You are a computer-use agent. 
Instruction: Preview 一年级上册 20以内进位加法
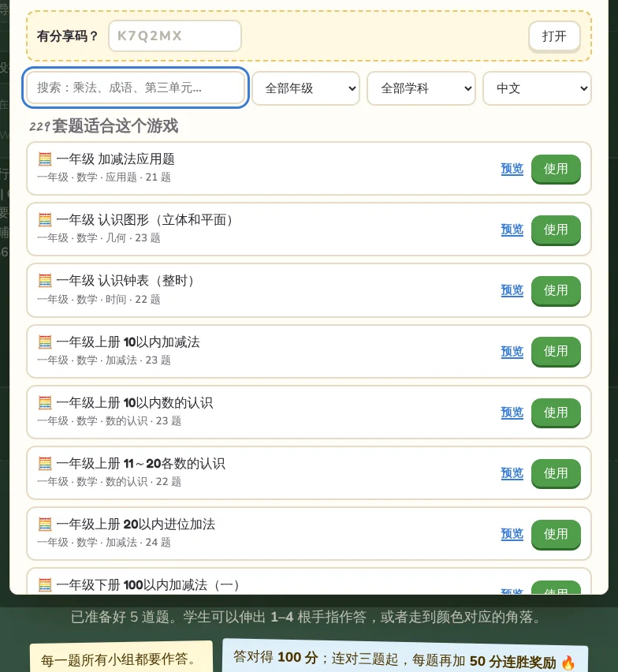[x=512, y=534]
